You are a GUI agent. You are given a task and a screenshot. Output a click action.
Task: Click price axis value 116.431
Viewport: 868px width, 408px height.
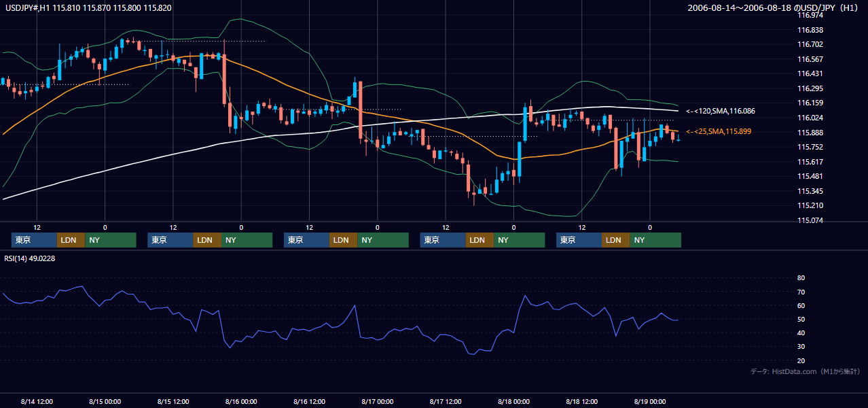click(x=810, y=73)
